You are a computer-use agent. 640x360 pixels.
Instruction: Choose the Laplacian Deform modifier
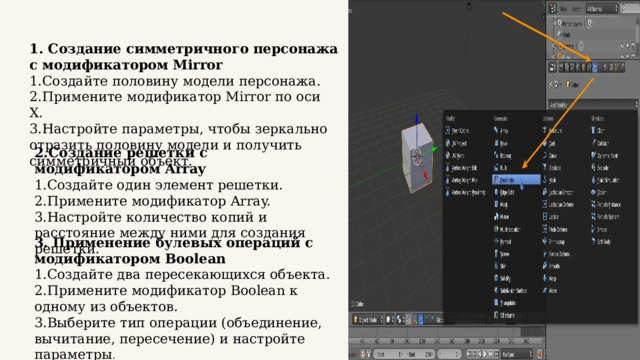pyautogui.click(x=558, y=204)
